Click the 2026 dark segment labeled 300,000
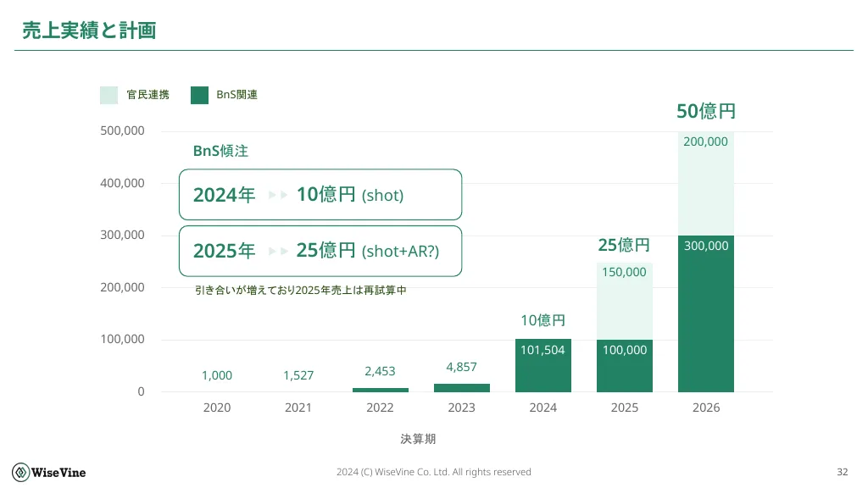The height and width of the screenshot is (488, 868). point(706,313)
